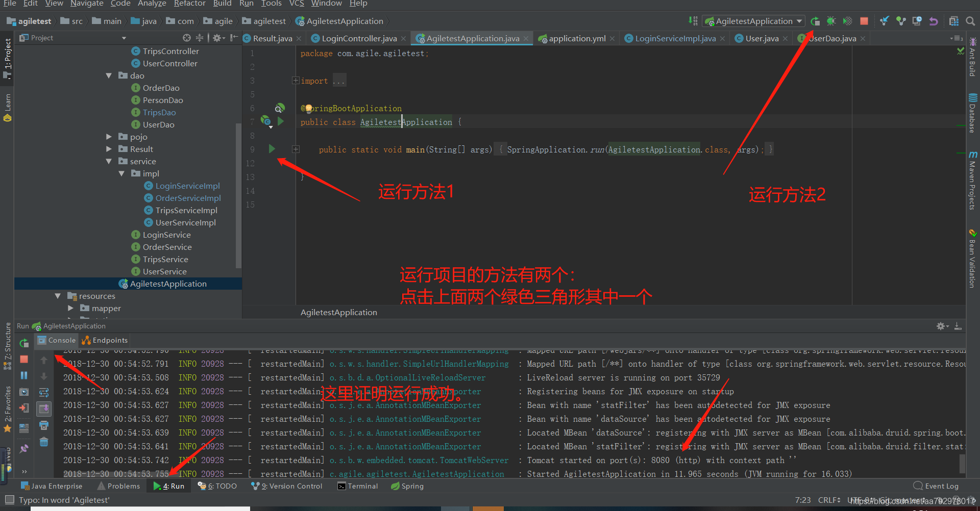Image resolution: width=980 pixels, height=511 pixels.
Task: Toggle the Ant Build tool window
Action: pyautogui.click(x=973, y=57)
